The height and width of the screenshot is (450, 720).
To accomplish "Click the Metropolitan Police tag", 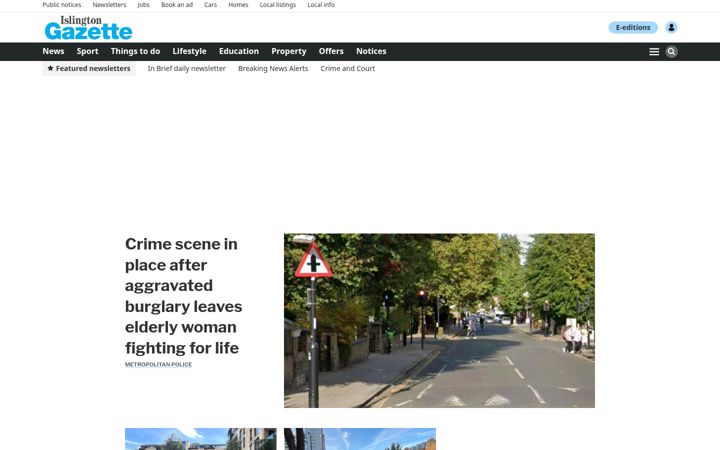I will point(158,365).
